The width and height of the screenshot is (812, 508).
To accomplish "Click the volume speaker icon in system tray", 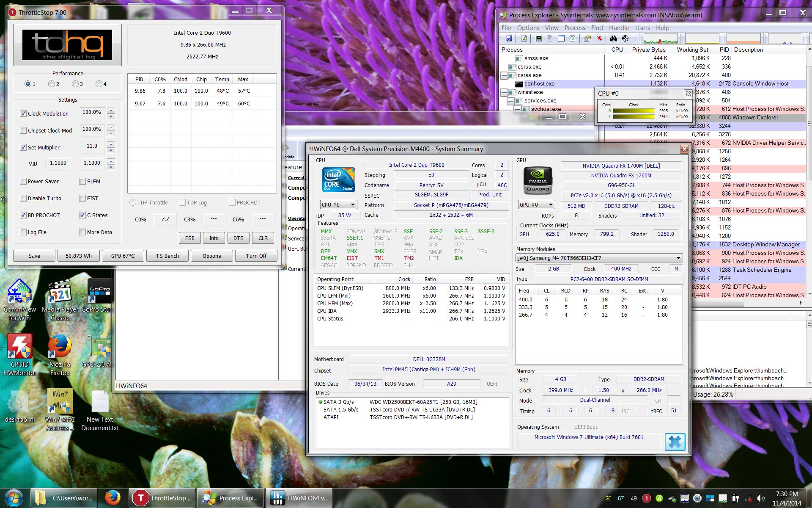I will pyautogui.click(x=761, y=498).
